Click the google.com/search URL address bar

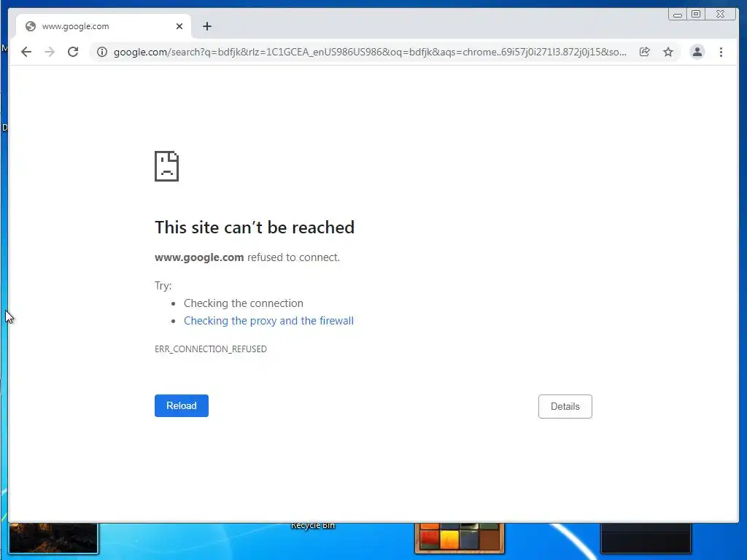click(x=370, y=52)
